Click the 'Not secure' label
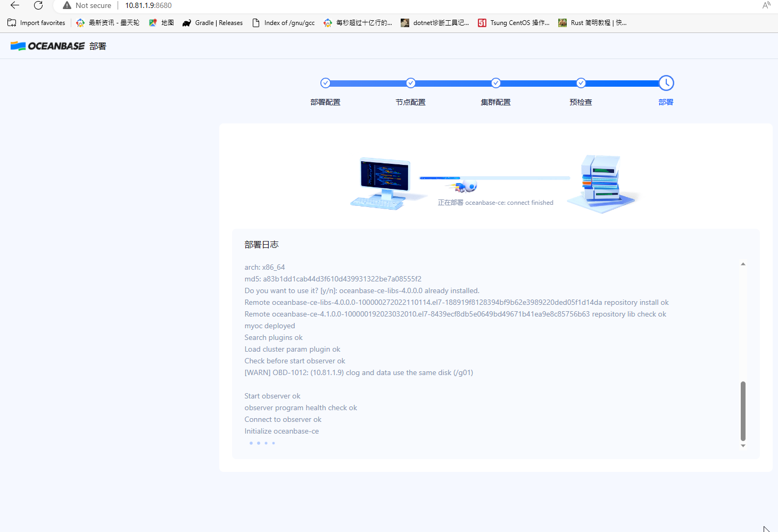 [x=94, y=5]
